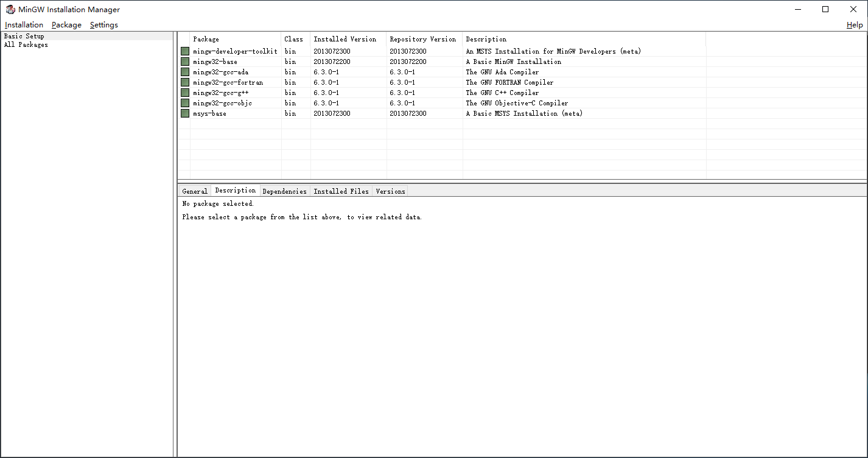Click the MinGW Installation Manager title bar icon
The width and height of the screenshot is (868, 458).
click(10, 9)
